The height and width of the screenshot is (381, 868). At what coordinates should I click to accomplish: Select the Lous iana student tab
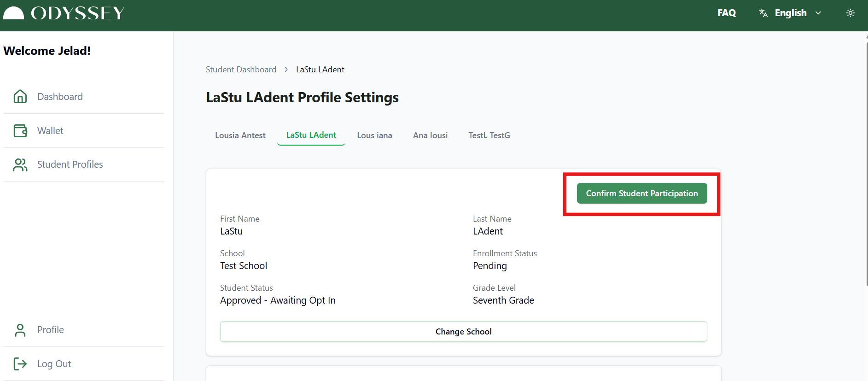(x=374, y=135)
